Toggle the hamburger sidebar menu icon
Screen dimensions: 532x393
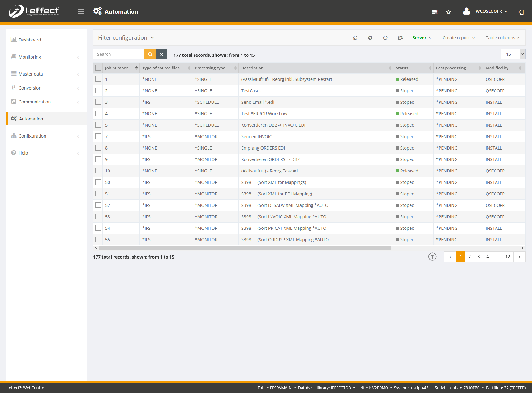coord(81,11)
